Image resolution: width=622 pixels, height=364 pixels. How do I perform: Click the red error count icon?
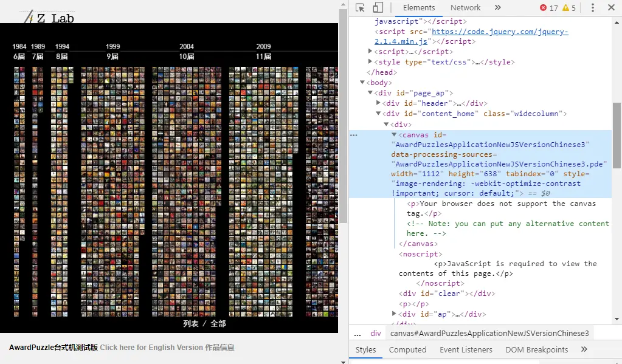coord(543,7)
